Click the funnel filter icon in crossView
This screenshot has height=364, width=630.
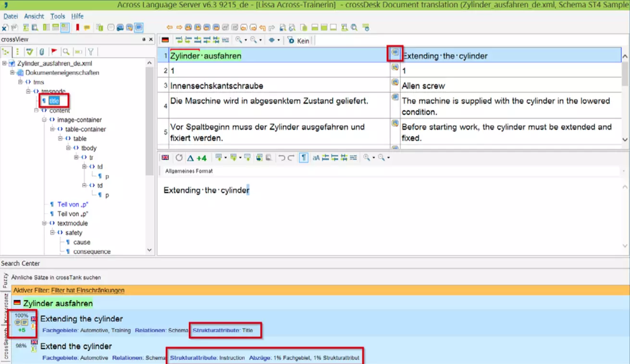point(90,52)
